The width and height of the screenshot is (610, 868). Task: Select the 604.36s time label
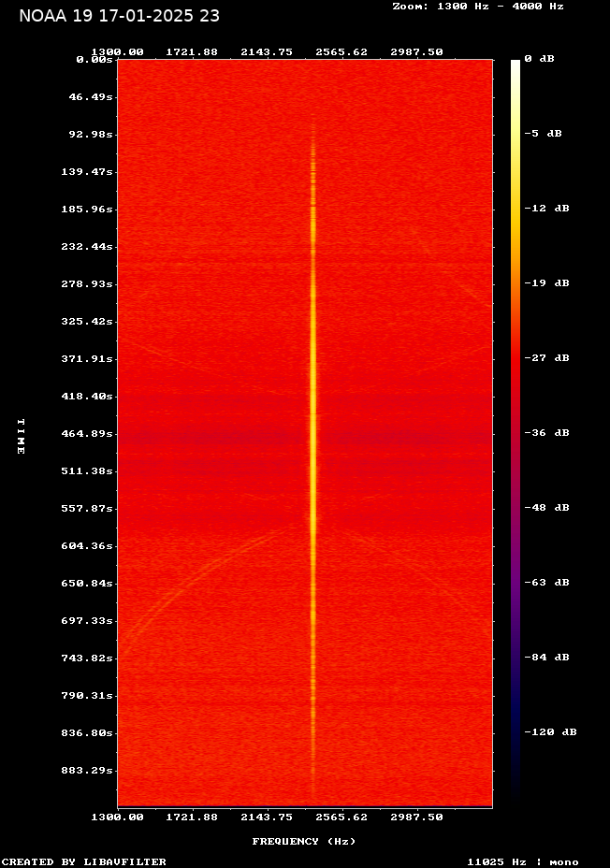(87, 546)
